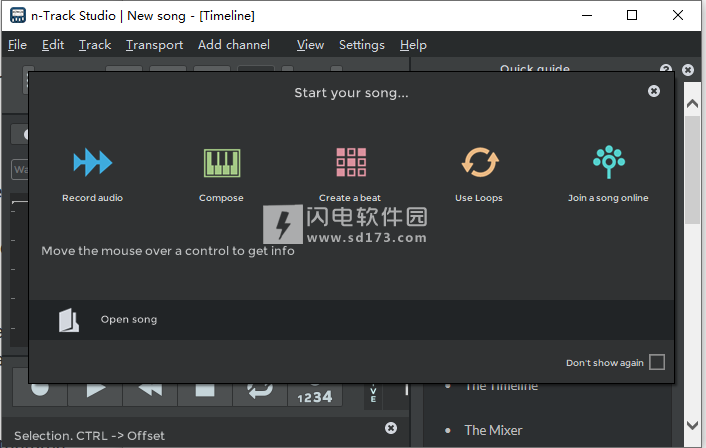
Task: Open the Add channel menu
Action: 234,45
